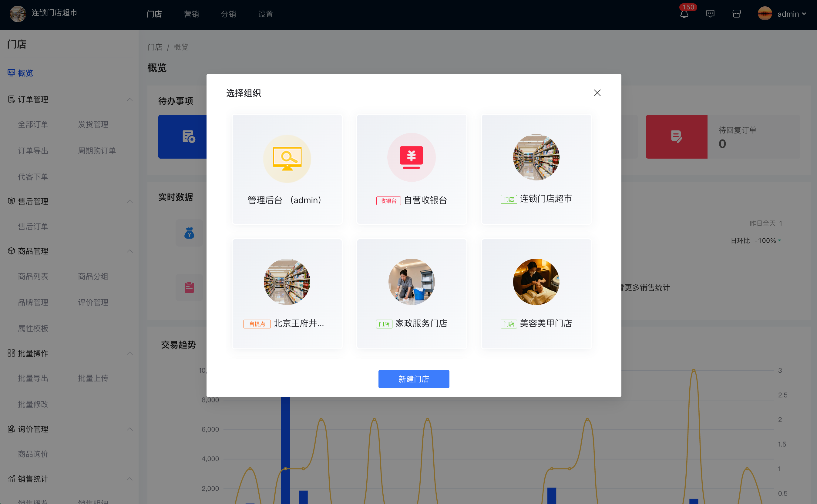This screenshot has height=504, width=817.
Task: Go to 批量修改 in the sidebar
Action: click(x=33, y=404)
